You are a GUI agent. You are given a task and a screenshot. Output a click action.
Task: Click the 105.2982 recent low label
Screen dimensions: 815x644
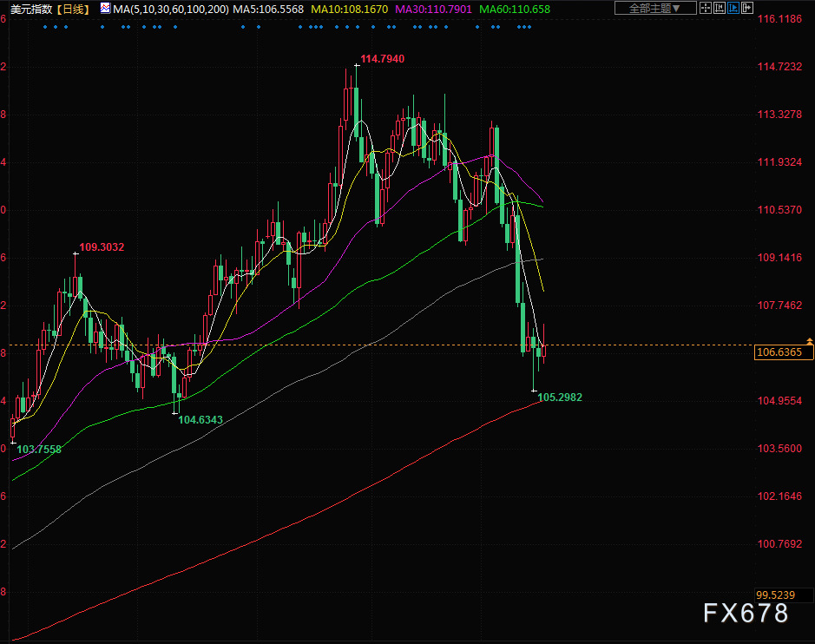560,398
